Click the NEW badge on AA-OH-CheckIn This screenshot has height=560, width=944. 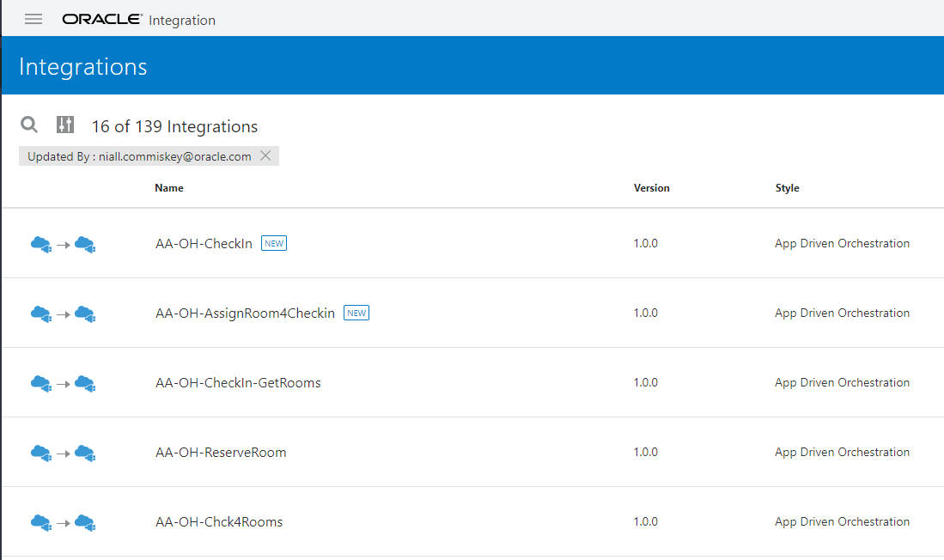pos(273,243)
